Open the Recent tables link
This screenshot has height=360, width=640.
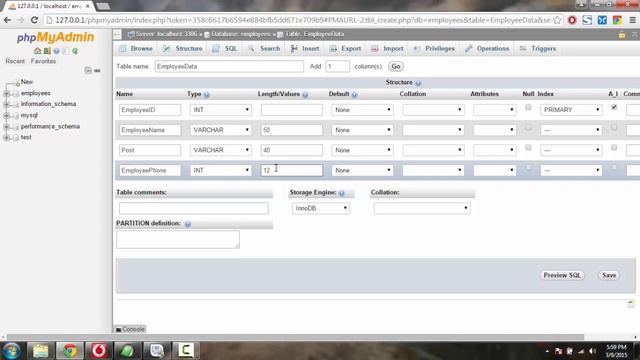click(15, 61)
